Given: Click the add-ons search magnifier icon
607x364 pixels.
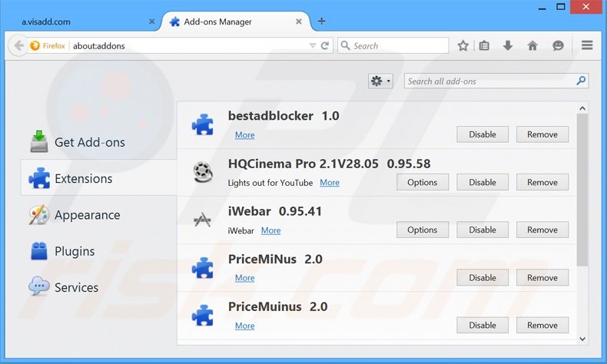Looking at the screenshot, I should 581,81.
